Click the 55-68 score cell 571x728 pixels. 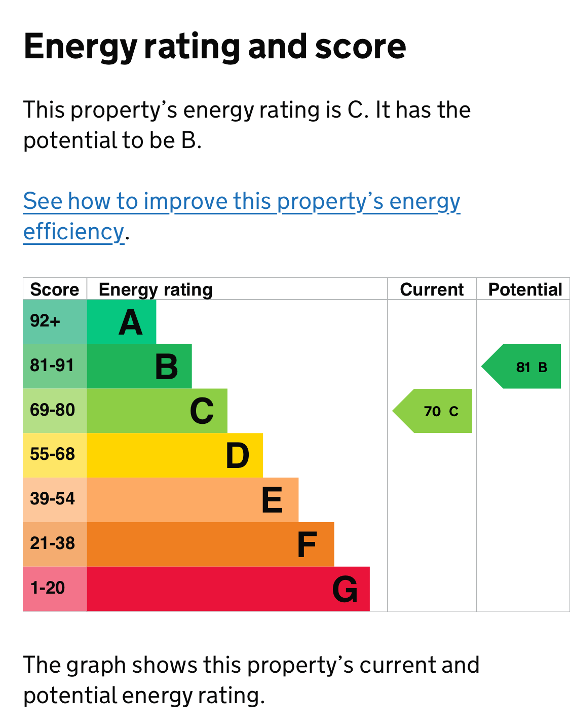point(55,455)
